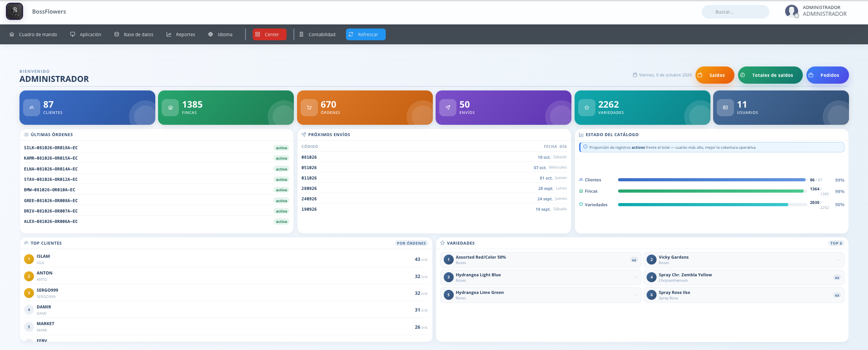
Task: Open the Aplicación menu
Action: pos(86,34)
